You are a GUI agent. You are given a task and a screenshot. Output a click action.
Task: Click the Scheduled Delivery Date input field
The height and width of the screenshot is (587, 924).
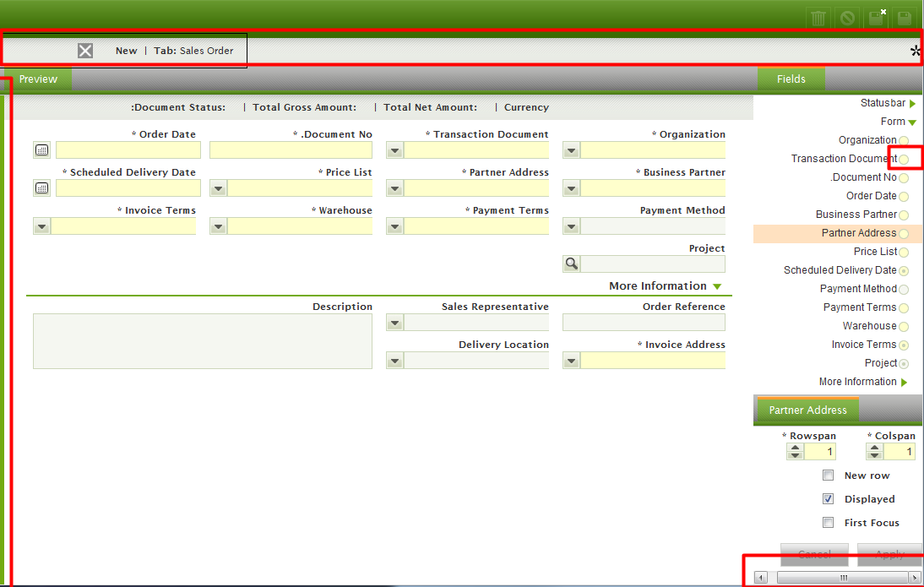[x=128, y=188]
